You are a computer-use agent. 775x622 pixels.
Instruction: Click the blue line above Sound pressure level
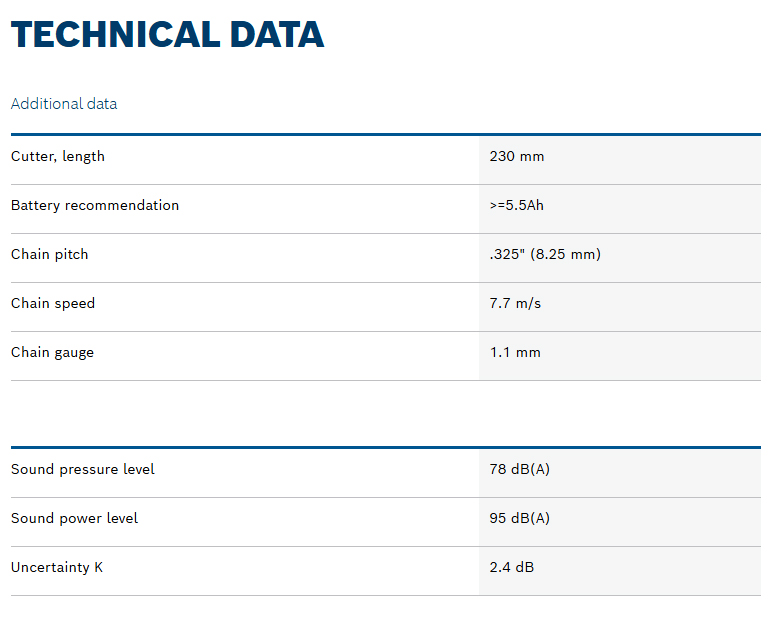pos(385,447)
